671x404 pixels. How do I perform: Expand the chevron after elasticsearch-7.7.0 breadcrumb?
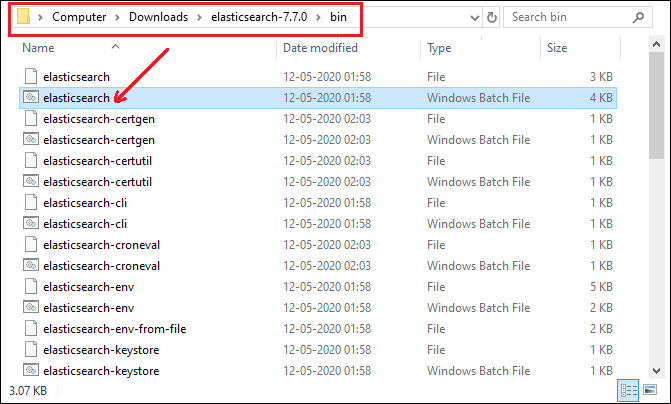tap(318, 18)
